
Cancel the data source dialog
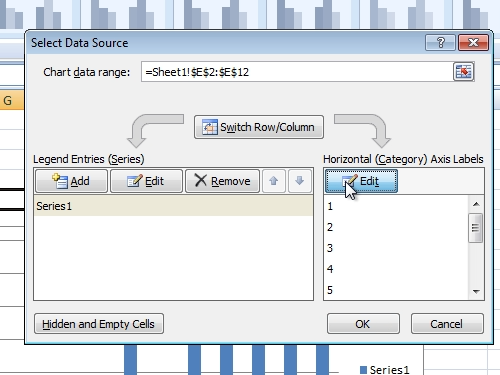pyautogui.click(x=447, y=324)
